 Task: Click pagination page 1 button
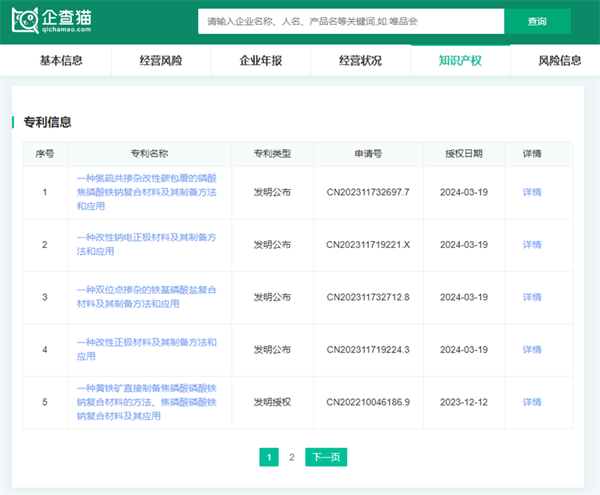pyautogui.click(x=269, y=457)
